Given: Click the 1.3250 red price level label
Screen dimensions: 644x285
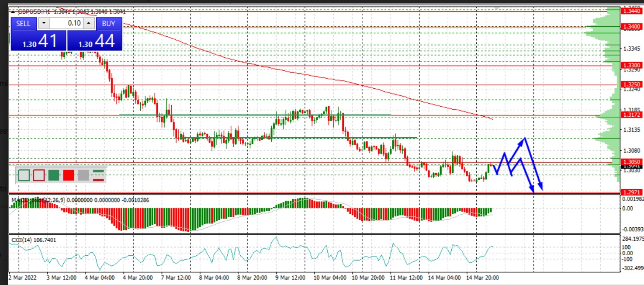Looking at the screenshot, I should tap(631, 84).
